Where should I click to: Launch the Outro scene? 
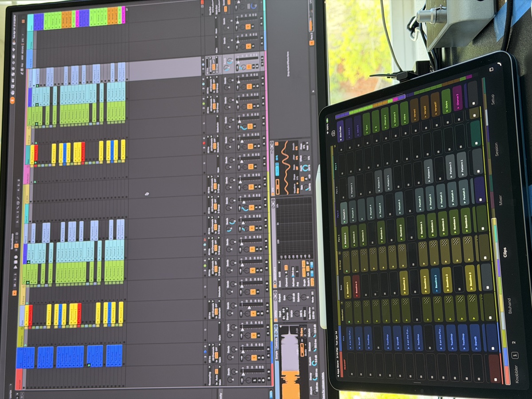click(x=446, y=102)
